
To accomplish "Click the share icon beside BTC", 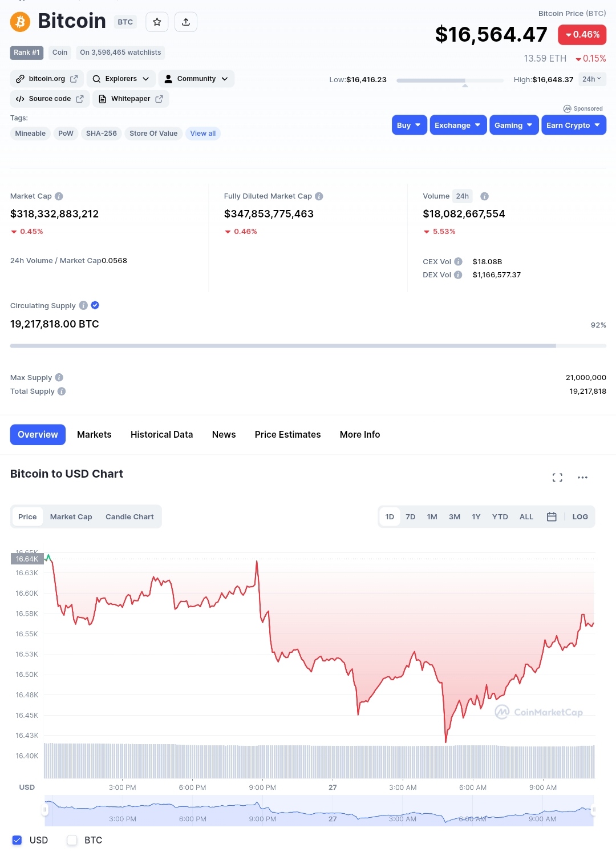I will 186,22.
